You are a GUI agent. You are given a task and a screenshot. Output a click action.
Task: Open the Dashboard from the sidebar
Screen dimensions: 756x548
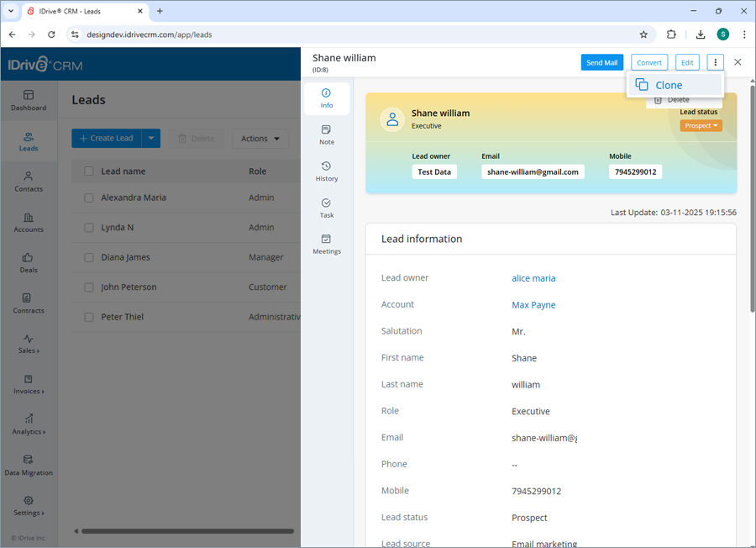tap(28, 99)
